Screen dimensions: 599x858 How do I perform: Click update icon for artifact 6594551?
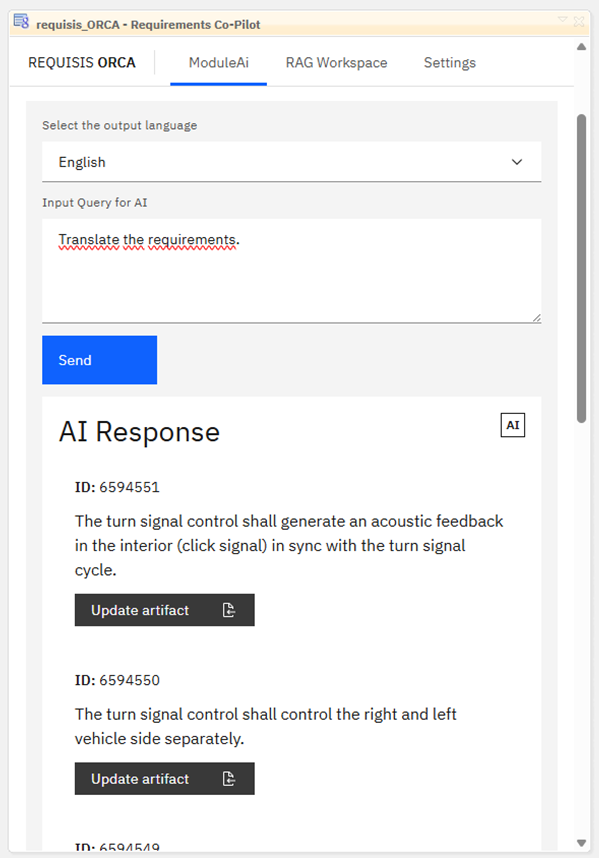click(x=229, y=610)
